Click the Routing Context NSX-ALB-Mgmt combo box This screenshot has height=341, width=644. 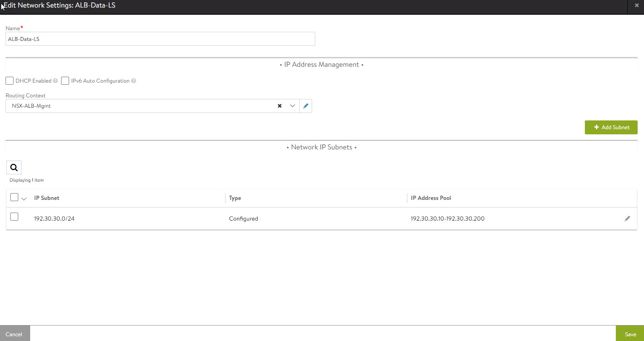pyautogui.click(x=139, y=106)
